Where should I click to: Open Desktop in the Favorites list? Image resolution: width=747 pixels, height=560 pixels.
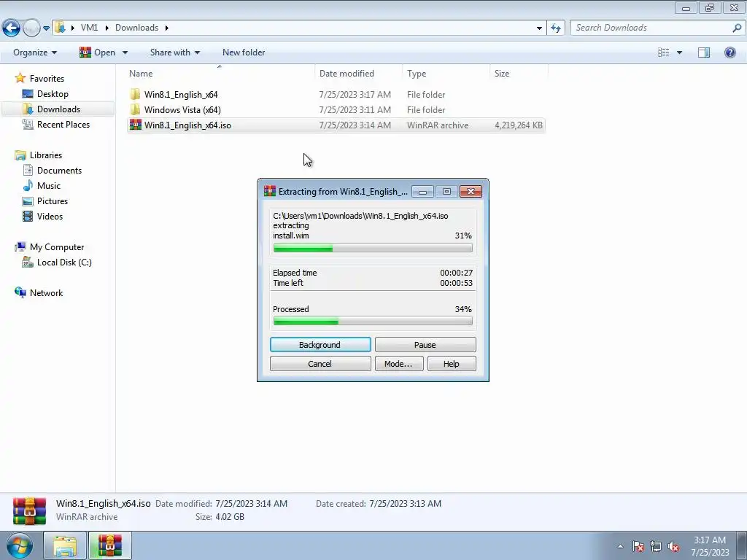(x=53, y=94)
